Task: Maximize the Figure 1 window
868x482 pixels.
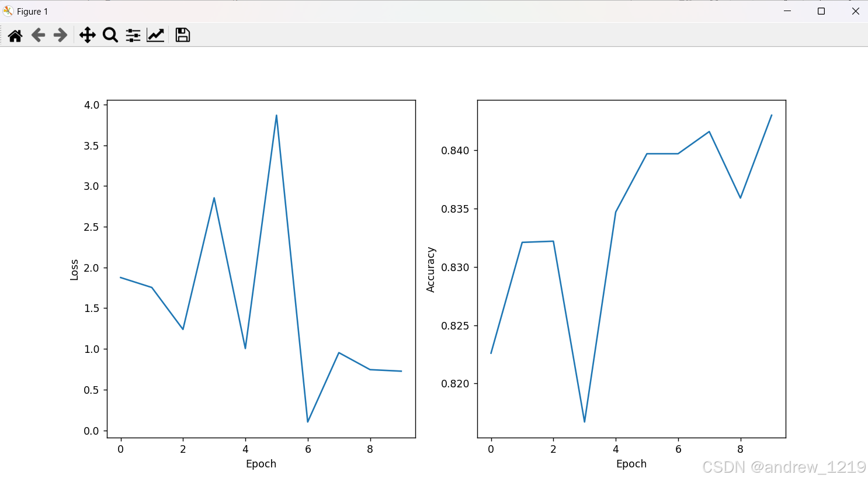Action: pyautogui.click(x=821, y=11)
